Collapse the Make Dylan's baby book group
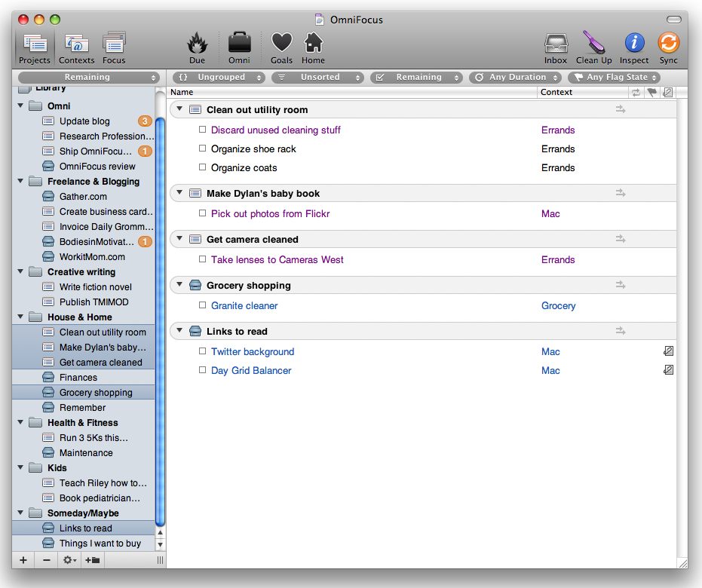Viewport: 702px width, 588px height. (x=179, y=192)
